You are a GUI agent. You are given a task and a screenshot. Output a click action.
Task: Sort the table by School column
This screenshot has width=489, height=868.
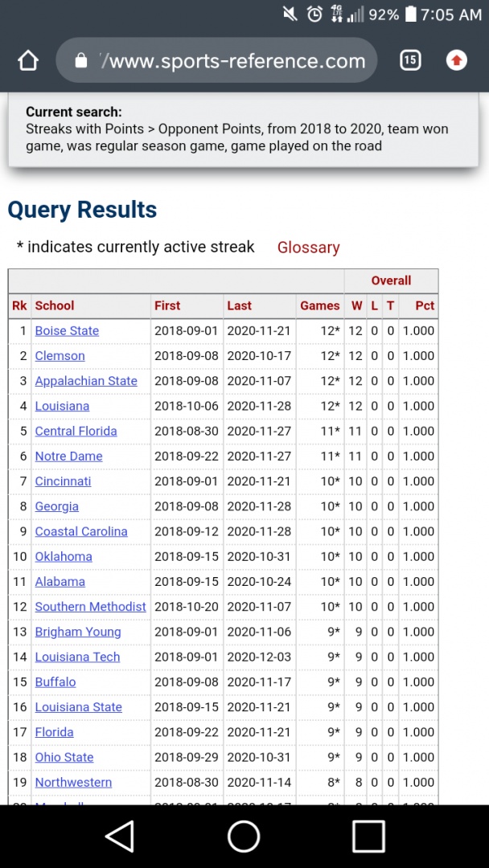(55, 305)
